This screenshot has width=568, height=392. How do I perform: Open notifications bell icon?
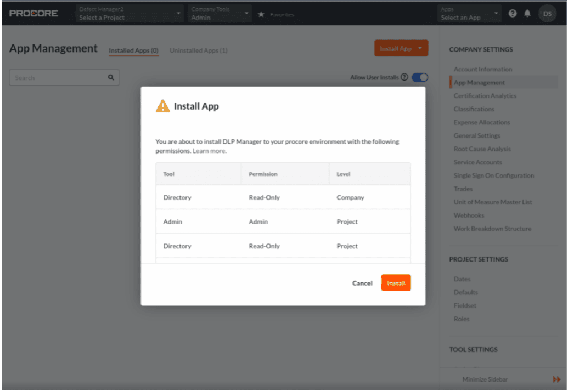click(x=527, y=13)
